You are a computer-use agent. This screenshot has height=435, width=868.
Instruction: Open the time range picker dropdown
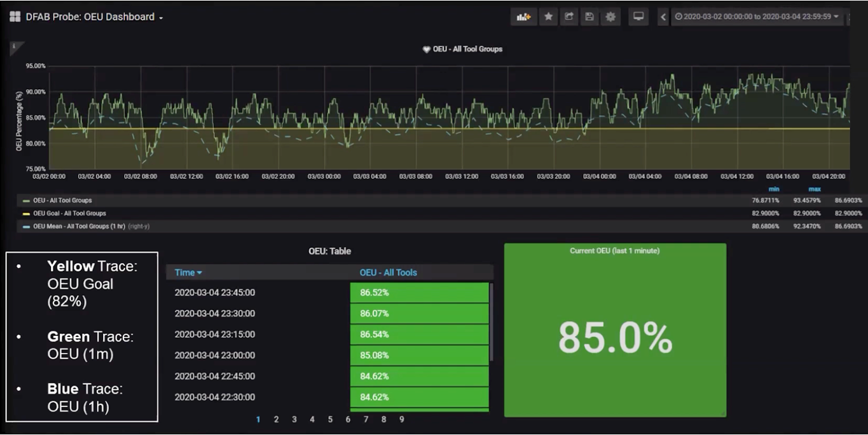point(757,17)
